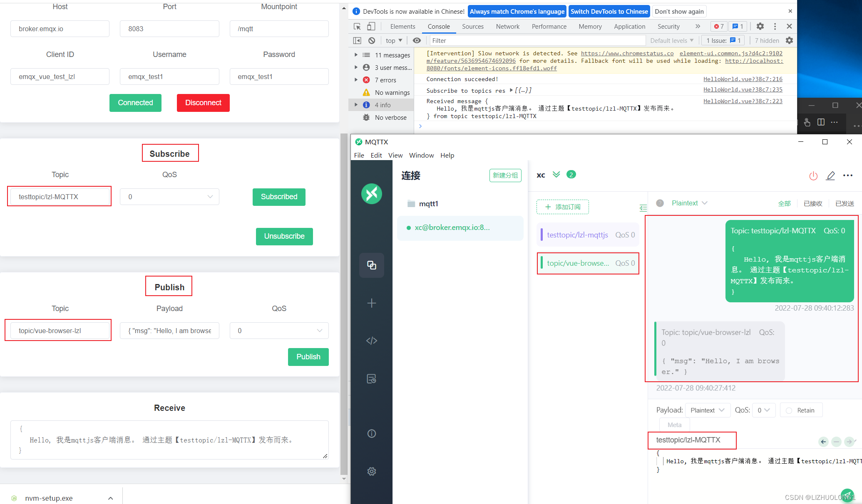Click the DevTools 7 errors badge
The image size is (862, 504).
(x=719, y=26)
